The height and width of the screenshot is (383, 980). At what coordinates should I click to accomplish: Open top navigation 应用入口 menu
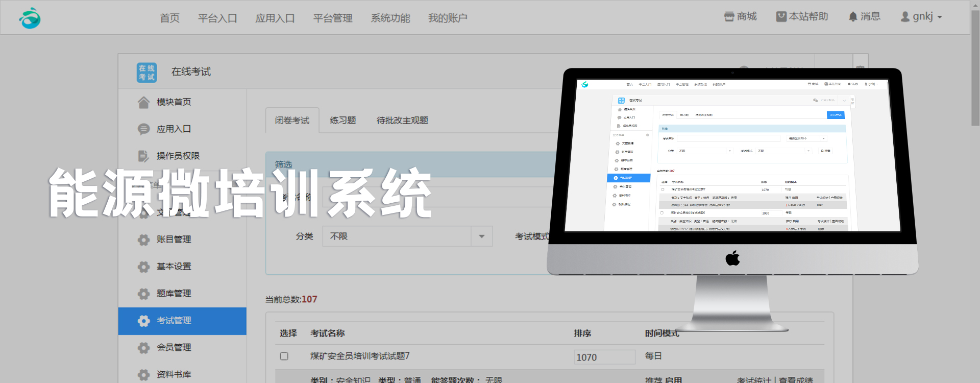click(275, 18)
